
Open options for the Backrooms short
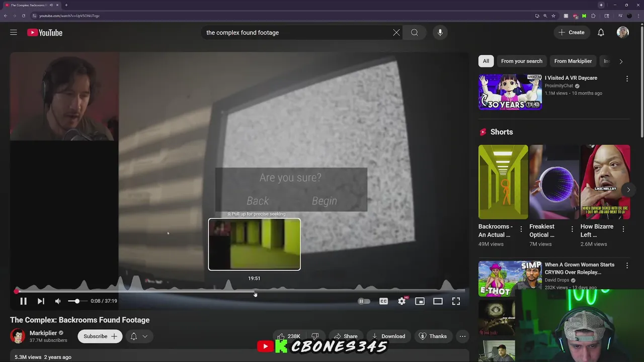click(x=521, y=229)
